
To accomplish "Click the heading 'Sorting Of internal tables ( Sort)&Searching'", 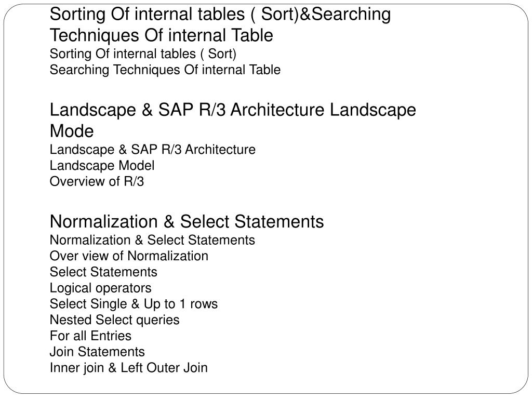I will click(220, 15).
